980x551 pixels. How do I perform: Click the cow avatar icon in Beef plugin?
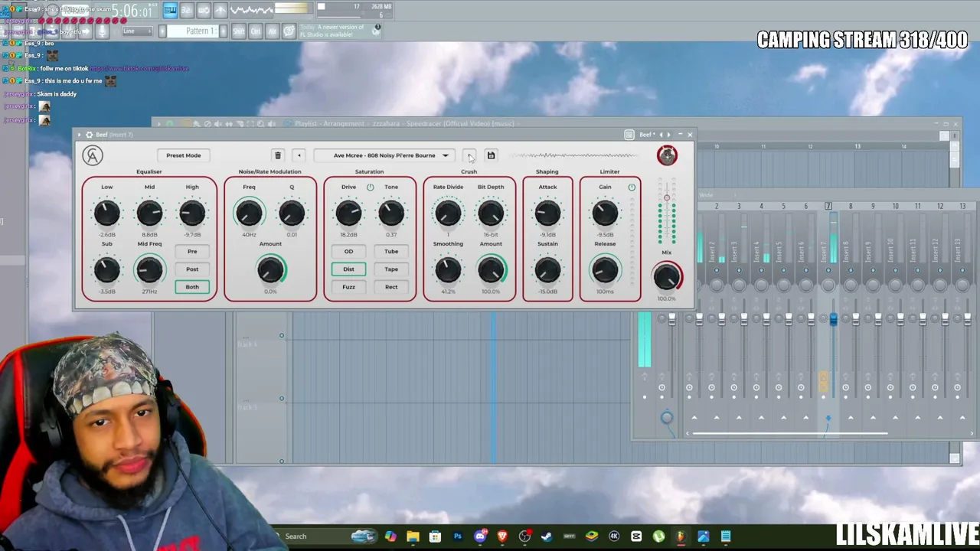pyautogui.click(x=667, y=155)
